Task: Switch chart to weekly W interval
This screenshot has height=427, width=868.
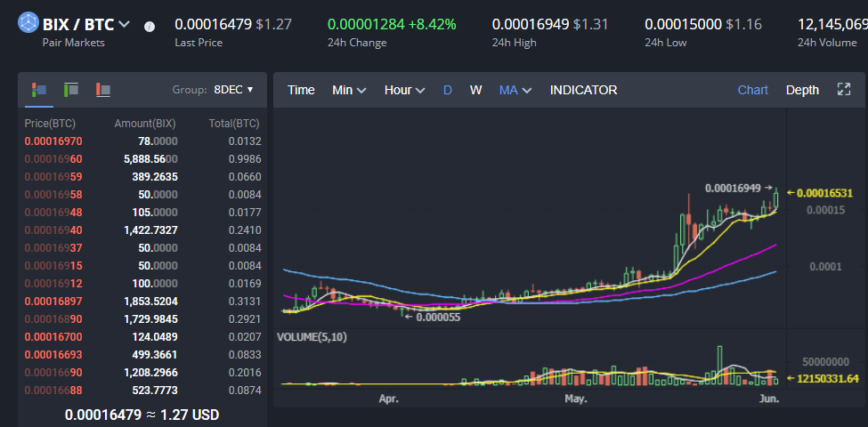Action: pos(476,90)
